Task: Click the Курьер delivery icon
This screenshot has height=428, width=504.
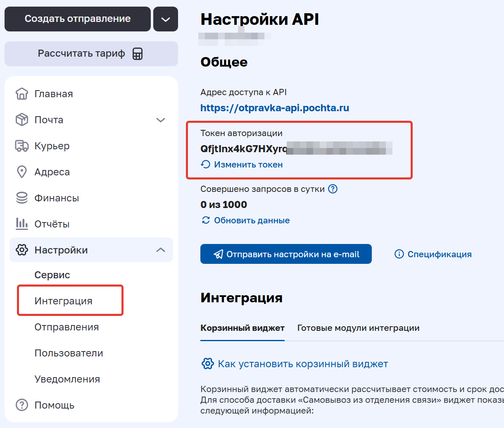Action: tap(21, 146)
